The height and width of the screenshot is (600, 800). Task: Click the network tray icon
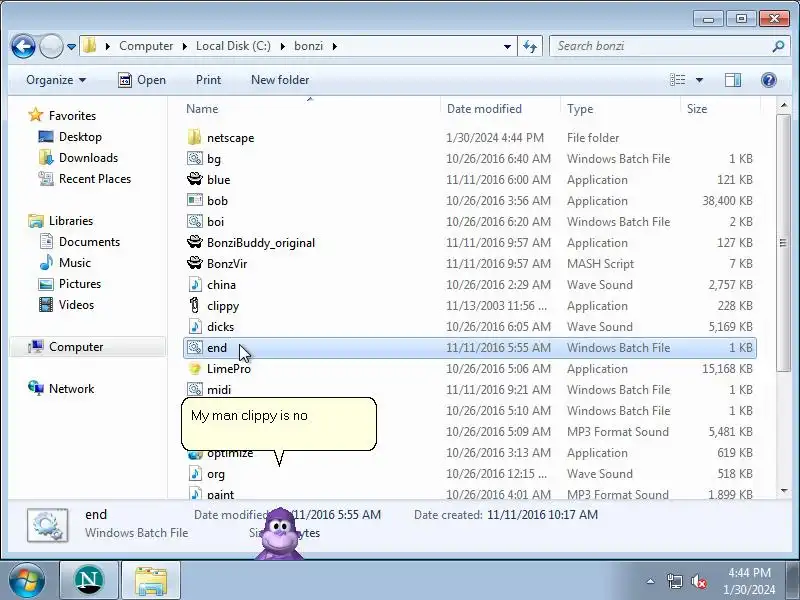(x=674, y=581)
